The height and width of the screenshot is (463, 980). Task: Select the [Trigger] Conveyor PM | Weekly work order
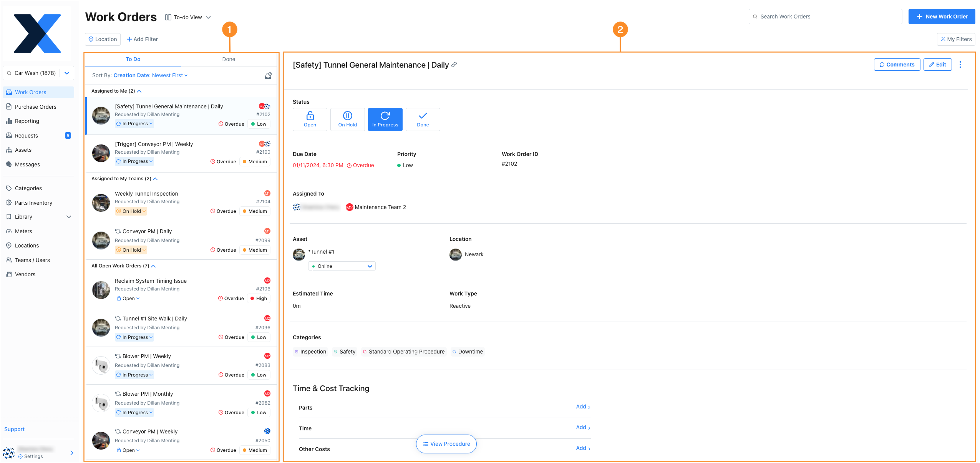tap(181, 154)
